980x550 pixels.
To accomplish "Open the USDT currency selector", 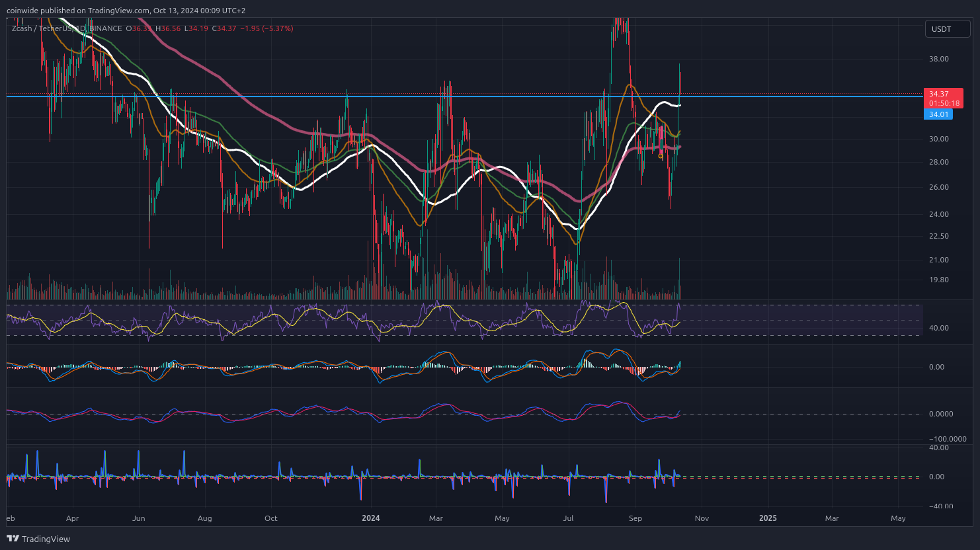I will pos(947,28).
